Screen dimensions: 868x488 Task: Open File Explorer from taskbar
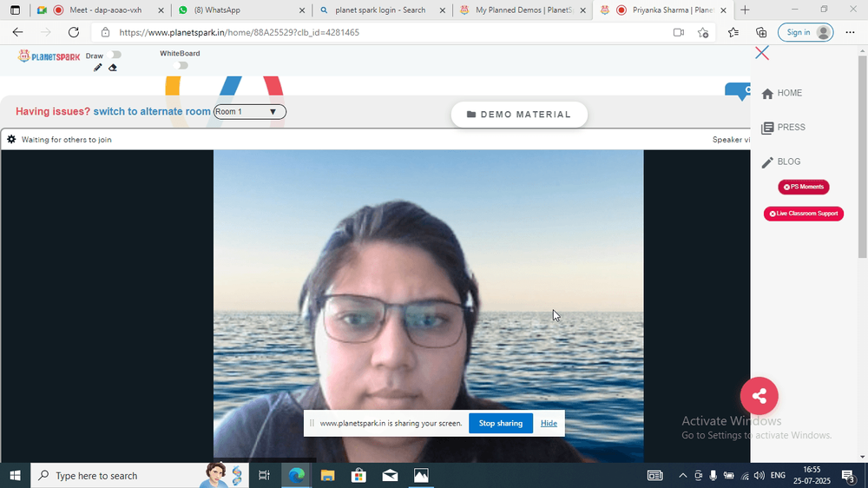328,476
